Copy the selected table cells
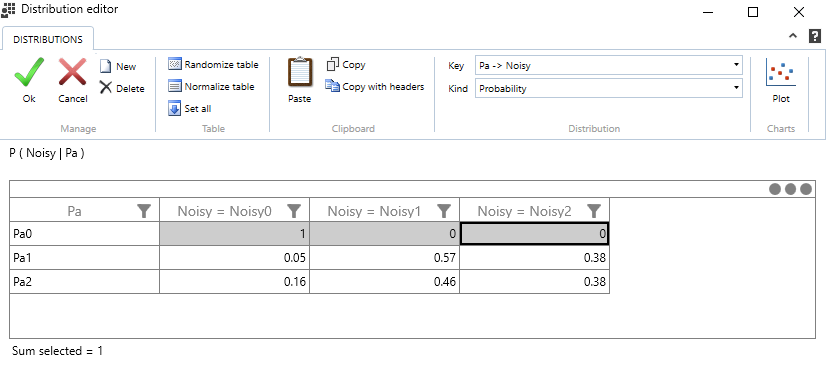This screenshot has width=826, height=370. [346, 64]
